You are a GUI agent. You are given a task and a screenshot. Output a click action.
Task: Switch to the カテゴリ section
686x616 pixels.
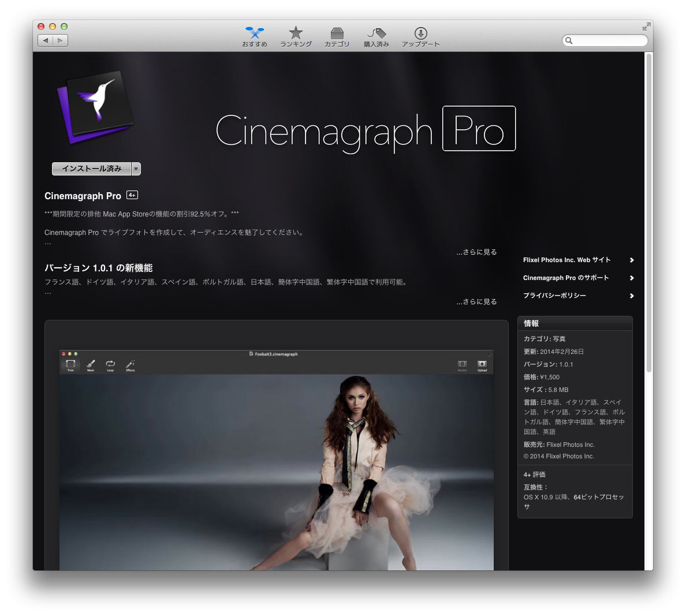pos(337,36)
